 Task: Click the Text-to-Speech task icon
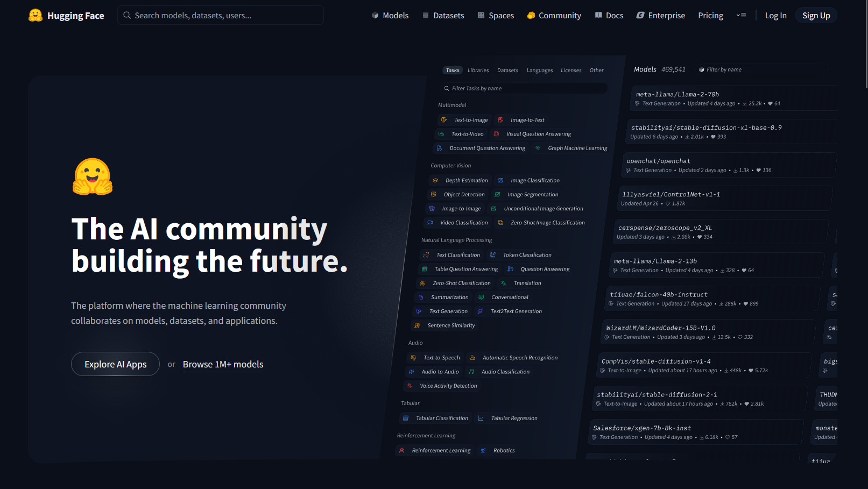point(413,358)
